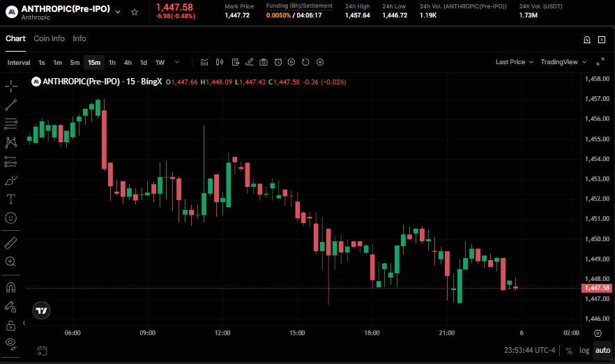The height and width of the screenshot is (364, 615).
Task: Switch to the Coin Info tab
Action: coord(49,38)
